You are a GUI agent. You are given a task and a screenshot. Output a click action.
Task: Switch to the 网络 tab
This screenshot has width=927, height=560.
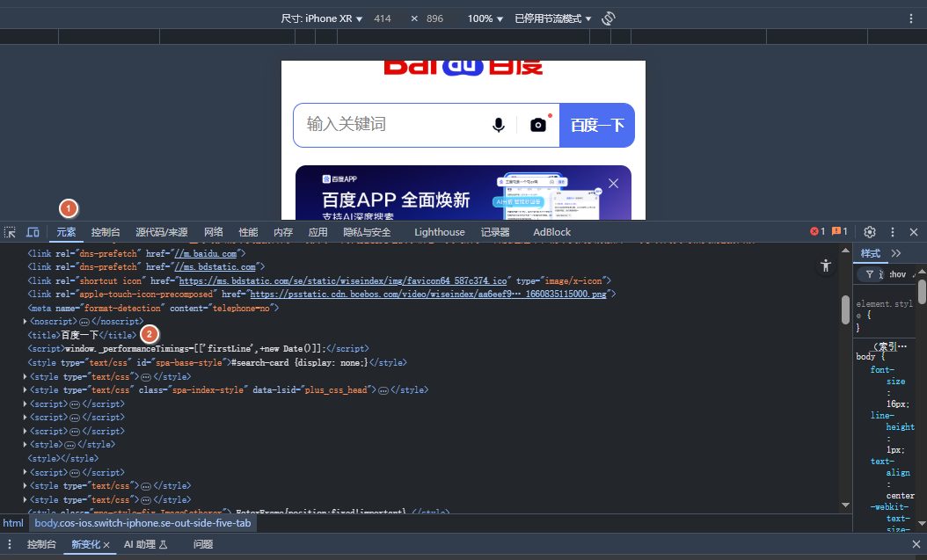(214, 232)
